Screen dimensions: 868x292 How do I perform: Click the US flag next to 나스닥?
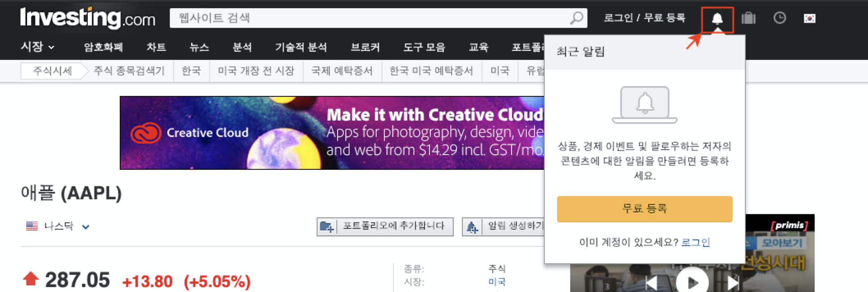coord(32,226)
